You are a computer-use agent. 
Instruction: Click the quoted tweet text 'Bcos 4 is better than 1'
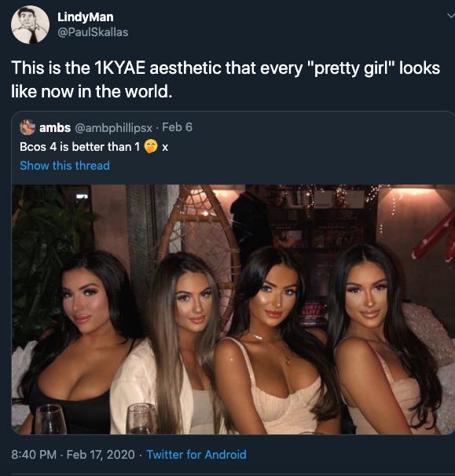click(79, 147)
